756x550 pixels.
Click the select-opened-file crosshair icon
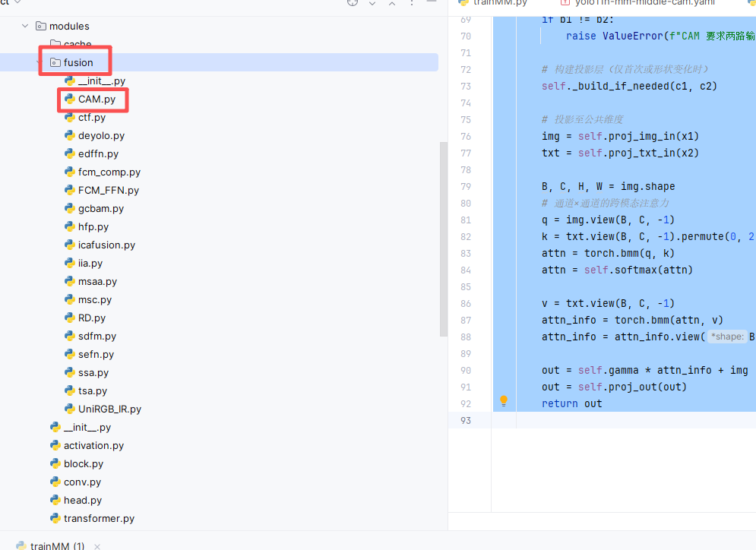click(x=353, y=2)
